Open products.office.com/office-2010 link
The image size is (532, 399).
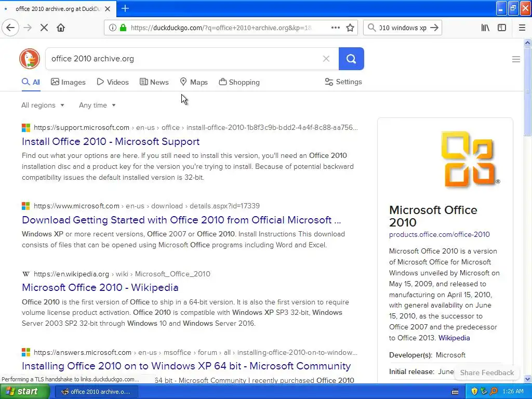[x=440, y=234]
